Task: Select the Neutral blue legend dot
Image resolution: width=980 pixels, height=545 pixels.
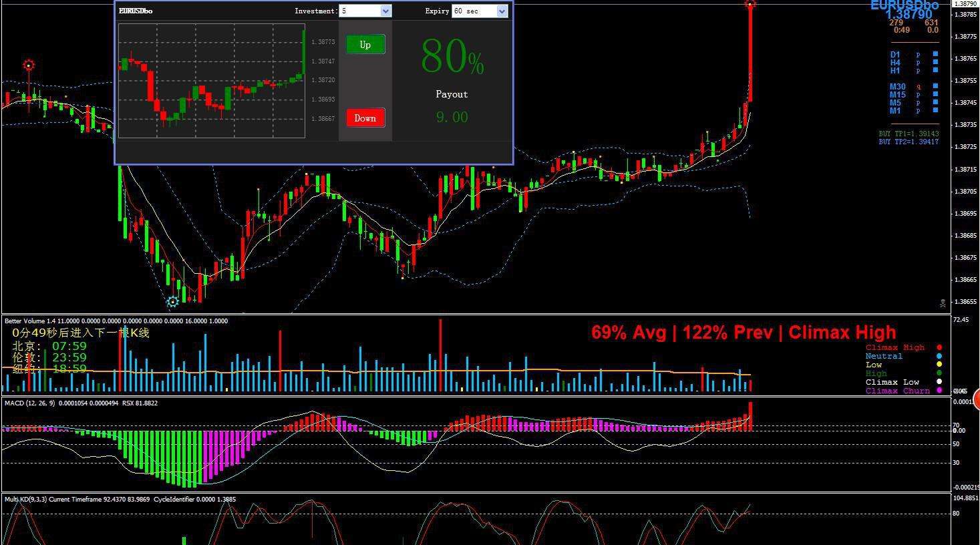Action: (x=939, y=356)
